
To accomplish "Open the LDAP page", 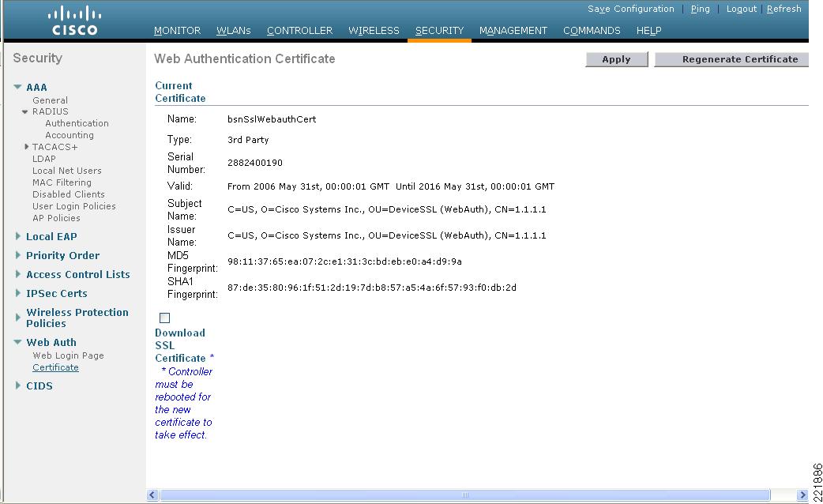I will tap(43, 159).
